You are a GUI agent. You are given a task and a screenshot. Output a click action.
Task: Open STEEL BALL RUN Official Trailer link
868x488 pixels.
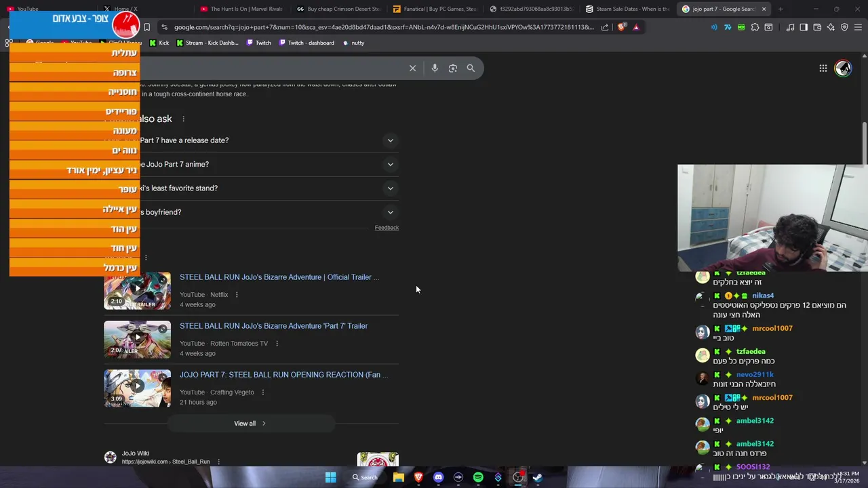(x=279, y=277)
